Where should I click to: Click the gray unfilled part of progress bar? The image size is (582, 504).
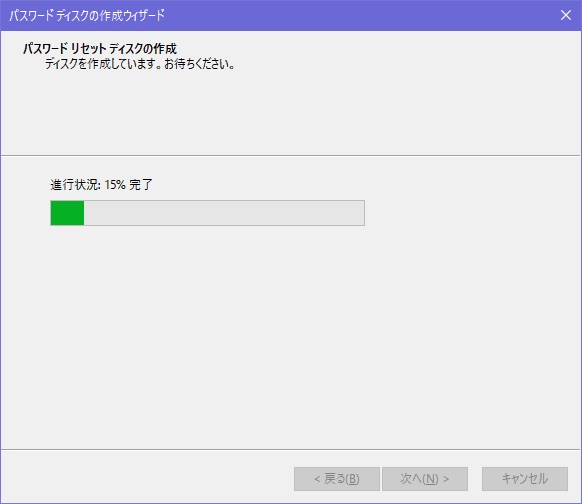coord(224,213)
